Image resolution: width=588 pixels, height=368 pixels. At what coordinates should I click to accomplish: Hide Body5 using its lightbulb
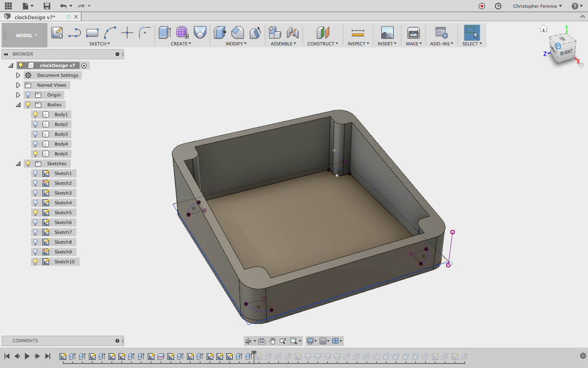[x=36, y=154]
